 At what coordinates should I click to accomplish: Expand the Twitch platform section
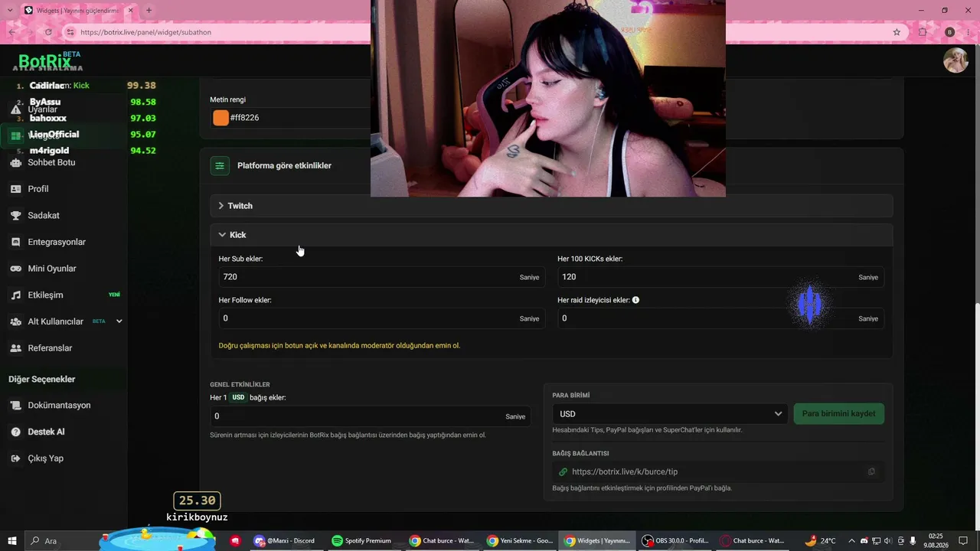coord(551,206)
